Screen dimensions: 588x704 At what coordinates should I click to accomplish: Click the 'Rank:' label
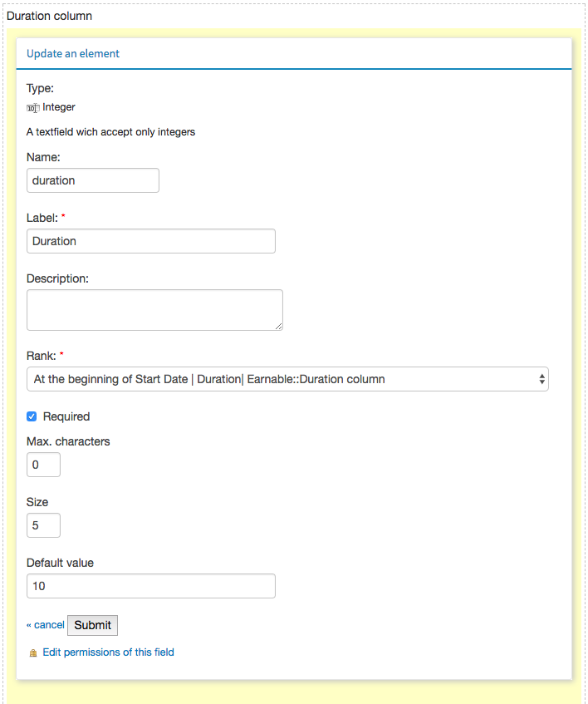(42, 356)
